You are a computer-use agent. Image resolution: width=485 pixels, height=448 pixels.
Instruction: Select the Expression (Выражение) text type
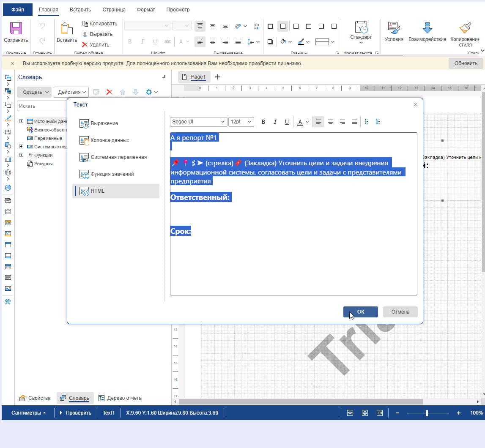click(x=104, y=123)
